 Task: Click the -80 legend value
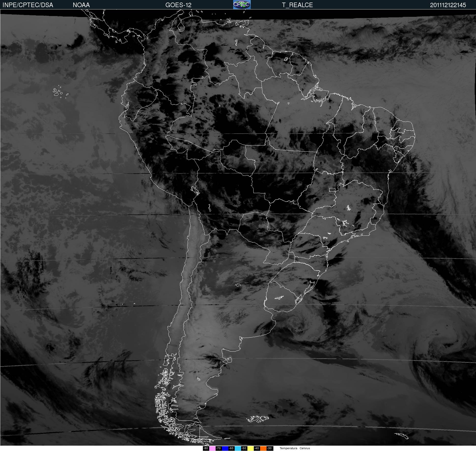pyautogui.click(x=206, y=448)
